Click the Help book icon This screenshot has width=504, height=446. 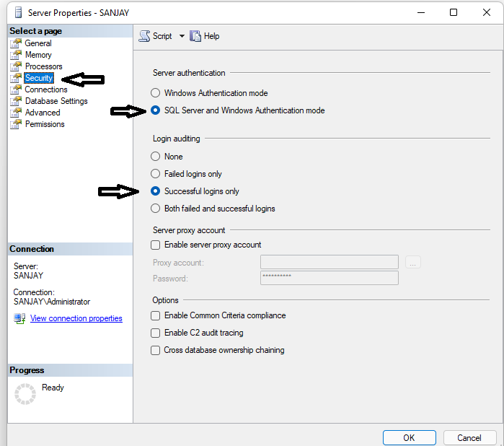pyautogui.click(x=195, y=36)
